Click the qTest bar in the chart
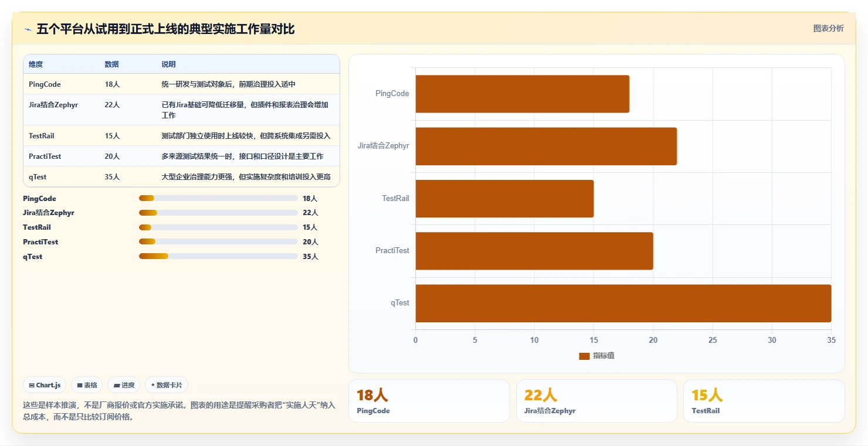The height and width of the screenshot is (446, 868). tap(623, 303)
